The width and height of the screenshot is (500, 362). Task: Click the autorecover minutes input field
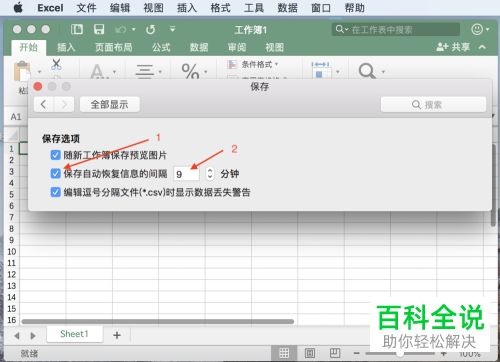(x=186, y=174)
